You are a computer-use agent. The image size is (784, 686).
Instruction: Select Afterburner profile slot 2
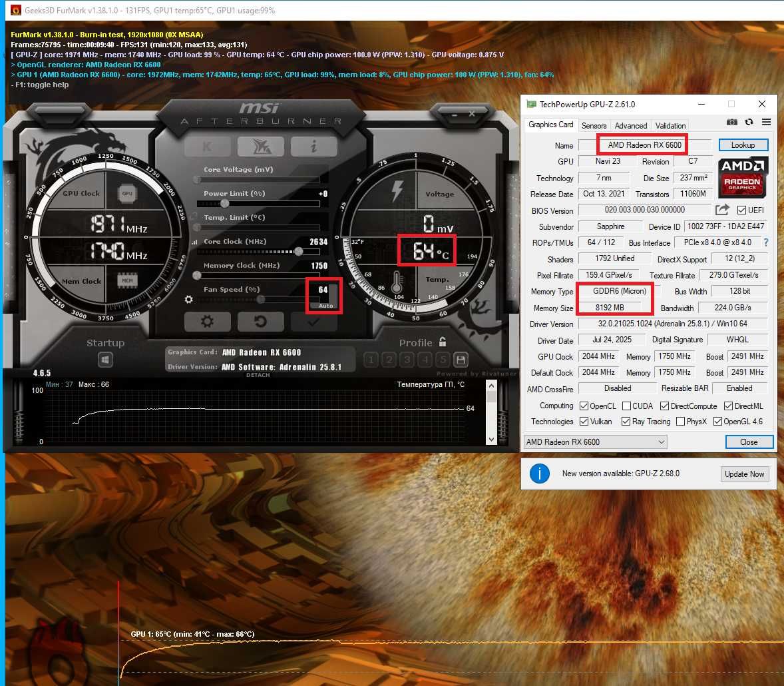tap(389, 359)
